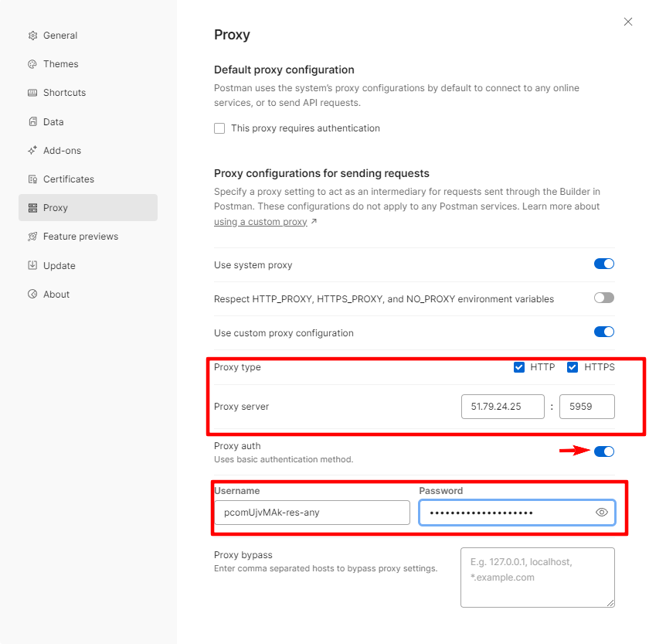
Task: Click the Add-ons sparkle icon
Action: [32, 151]
